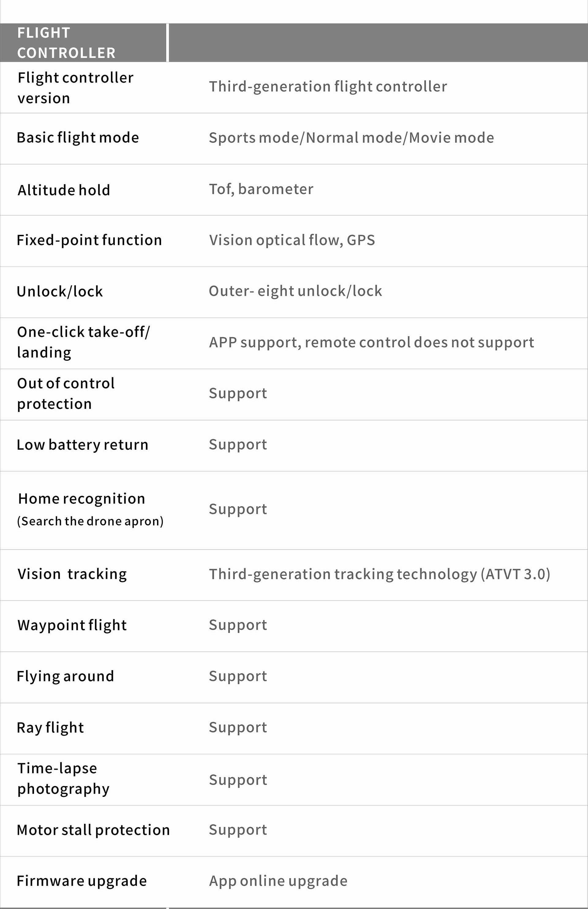
Task: Click the 'Low battery return' label
Action: coord(82,445)
